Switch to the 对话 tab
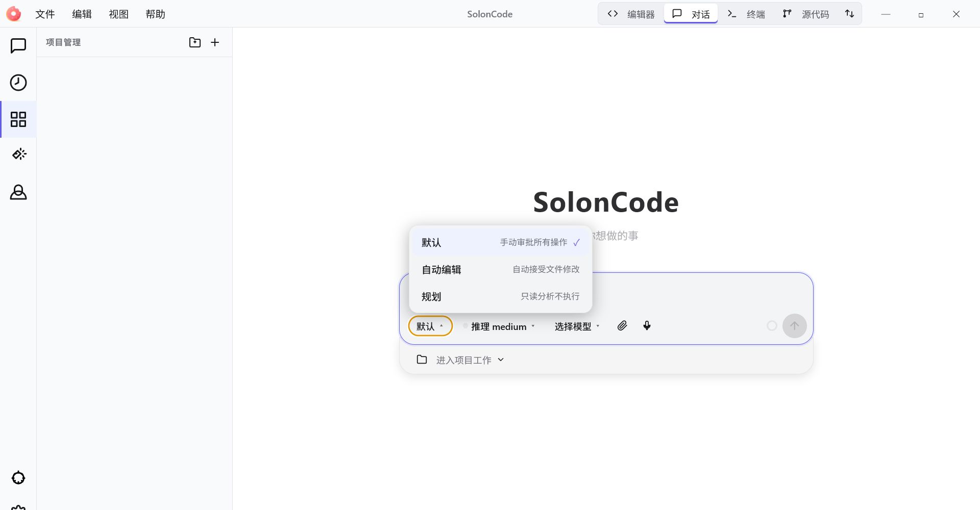Image resolution: width=980 pixels, height=510 pixels. click(691, 14)
